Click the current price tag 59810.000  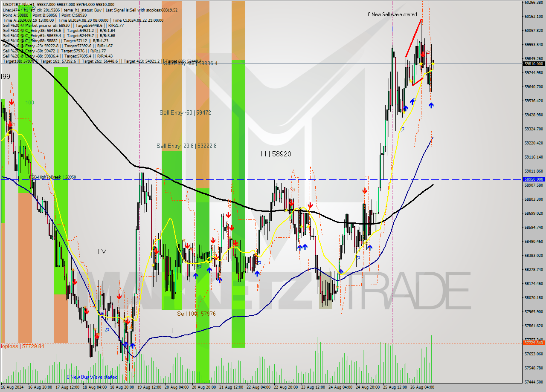tap(534, 63)
